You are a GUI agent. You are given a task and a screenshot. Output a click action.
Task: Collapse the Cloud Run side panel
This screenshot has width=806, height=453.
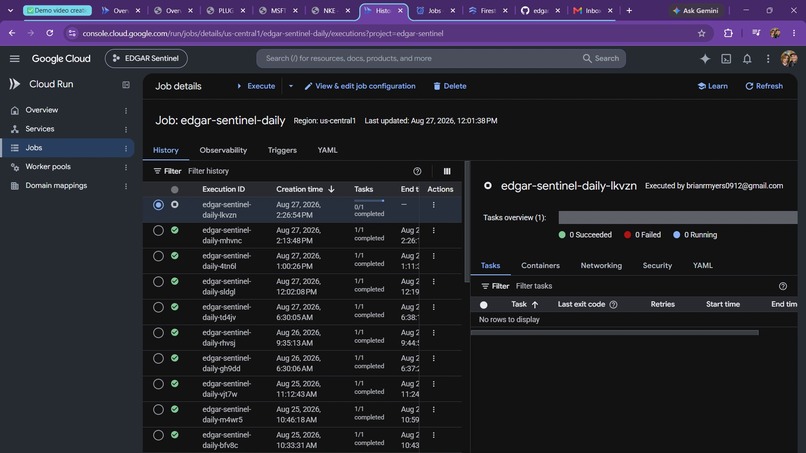126,84
